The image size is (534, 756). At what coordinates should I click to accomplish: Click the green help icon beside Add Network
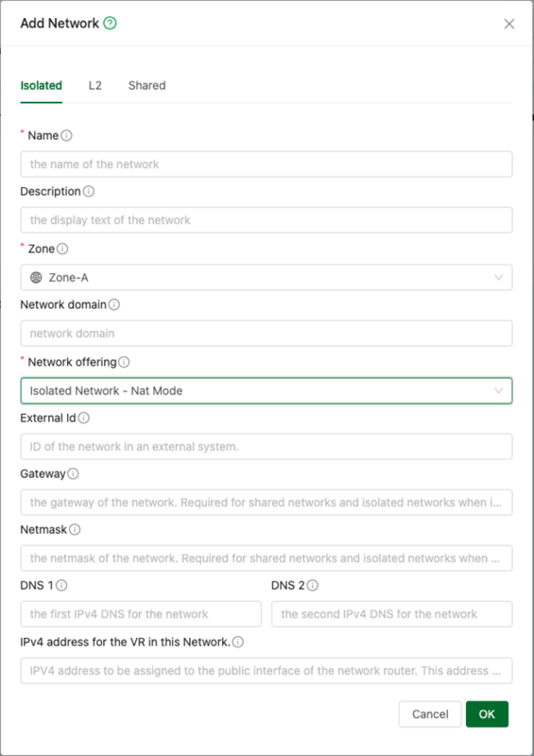coord(110,23)
